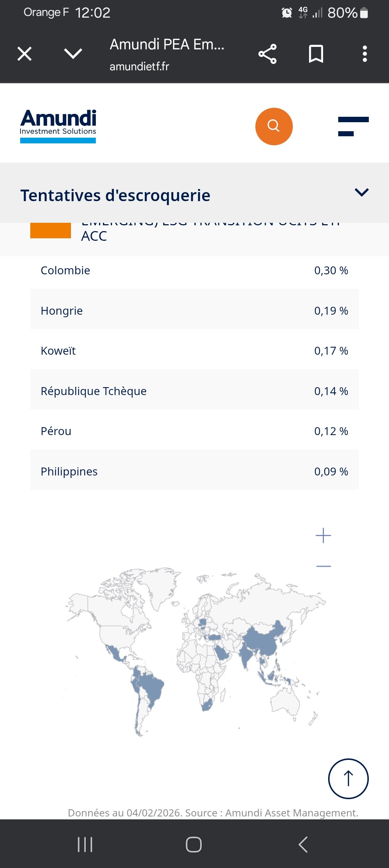
Task: Select the Colombie row
Action: [x=194, y=270]
